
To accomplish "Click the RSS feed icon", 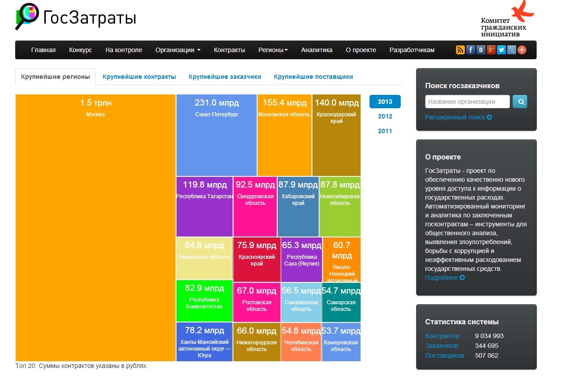I will point(460,50).
